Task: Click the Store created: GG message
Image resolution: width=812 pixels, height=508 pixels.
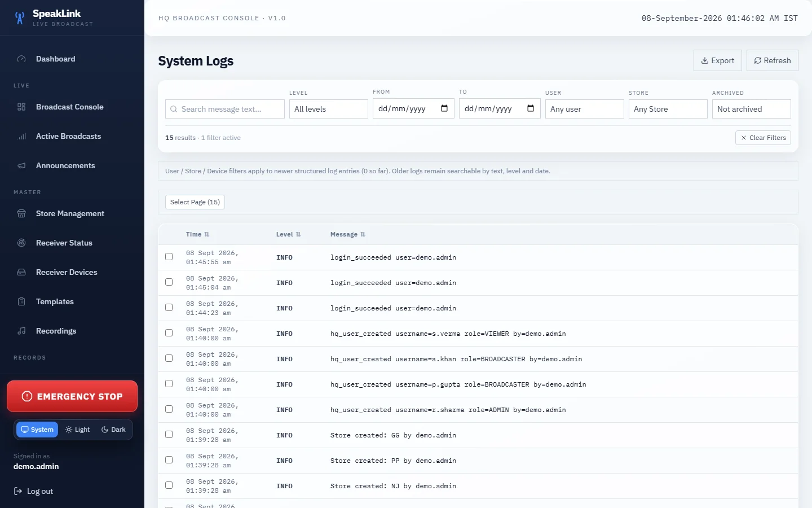Action: (x=393, y=435)
